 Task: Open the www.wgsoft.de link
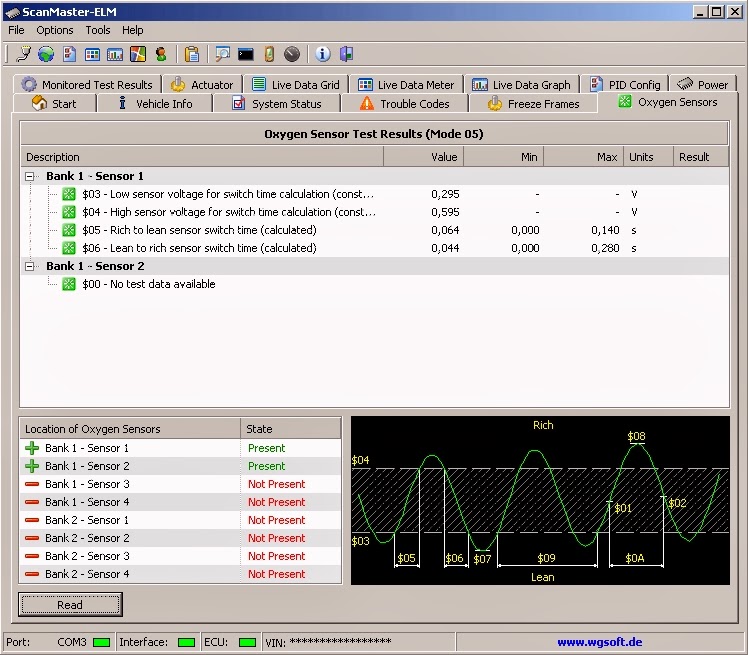coord(599,642)
